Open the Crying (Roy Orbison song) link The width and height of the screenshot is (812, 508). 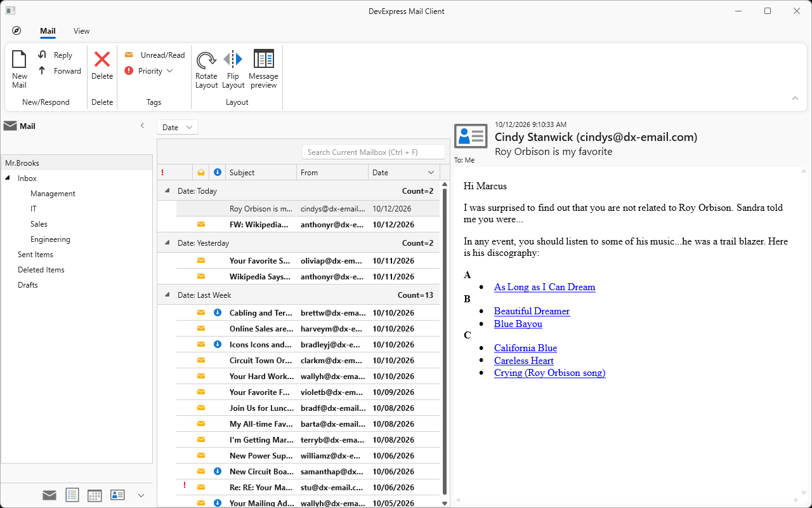pyautogui.click(x=549, y=373)
